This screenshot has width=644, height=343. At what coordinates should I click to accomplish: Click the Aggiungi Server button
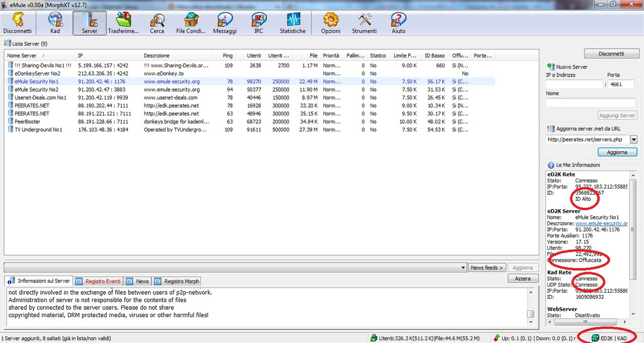(617, 115)
